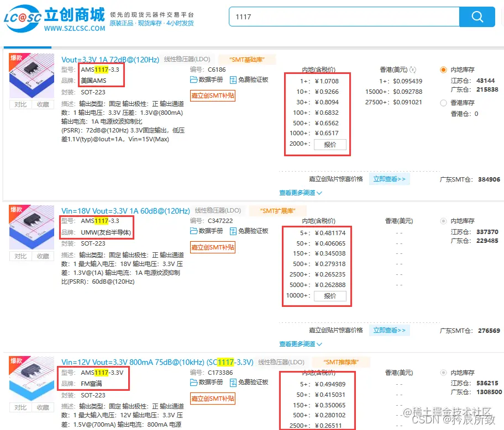504x430 pixels.
Task: Select 内地库存 radio for third product
Action: pyautogui.click(x=443, y=372)
